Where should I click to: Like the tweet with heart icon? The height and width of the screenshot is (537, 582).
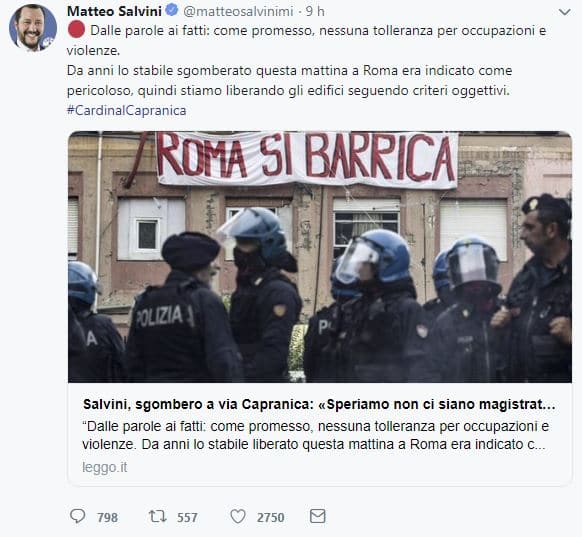238,516
